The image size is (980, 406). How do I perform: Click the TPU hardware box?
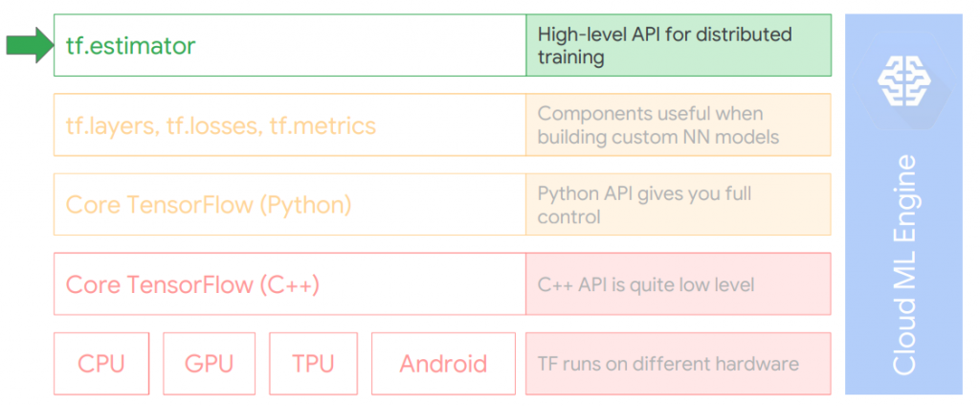coord(313,364)
